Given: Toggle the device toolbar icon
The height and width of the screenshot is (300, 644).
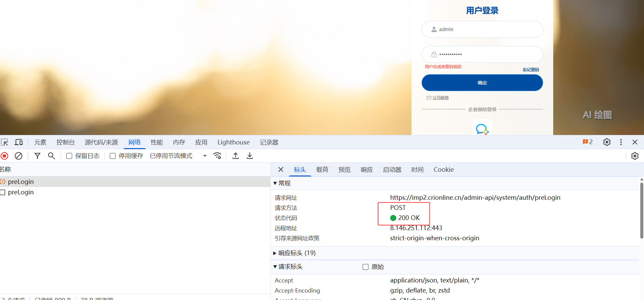Looking at the screenshot, I should coord(19,142).
